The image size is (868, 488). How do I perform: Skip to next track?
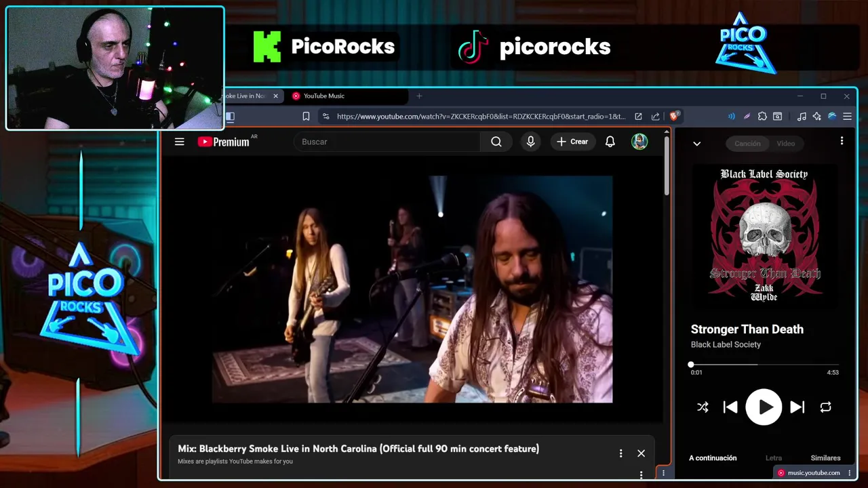click(797, 407)
